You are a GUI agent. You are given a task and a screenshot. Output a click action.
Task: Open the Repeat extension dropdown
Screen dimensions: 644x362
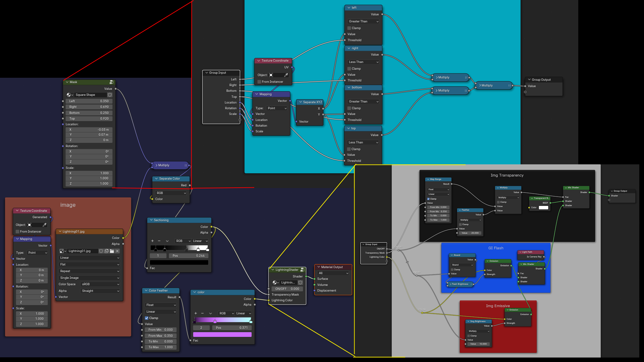click(x=89, y=271)
